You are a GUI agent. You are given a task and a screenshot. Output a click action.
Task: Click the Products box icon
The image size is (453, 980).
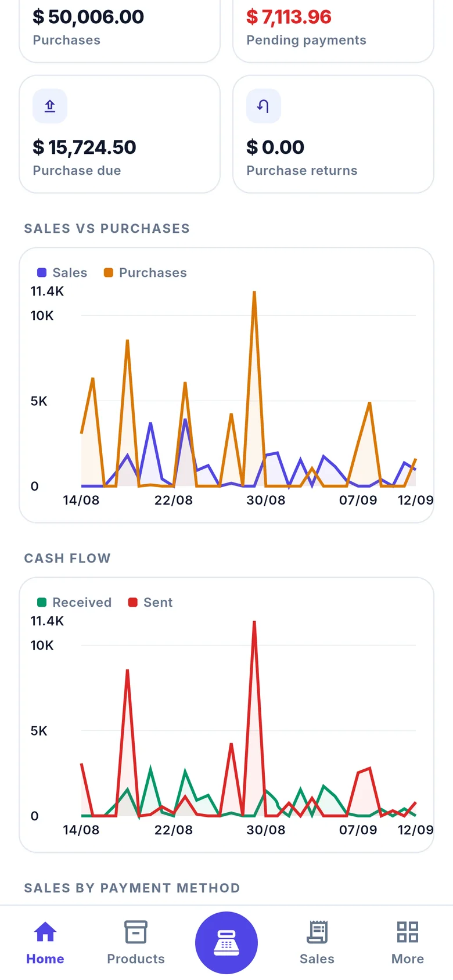(136, 932)
